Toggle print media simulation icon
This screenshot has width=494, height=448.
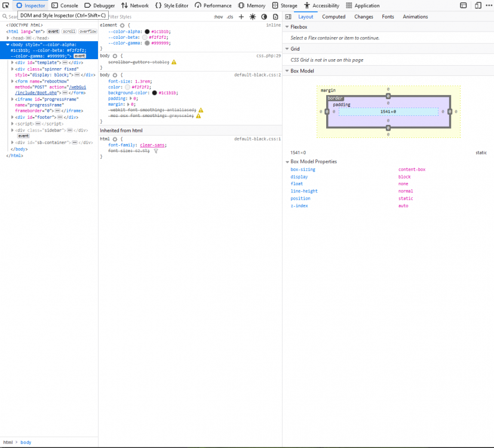[x=275, y=17]
